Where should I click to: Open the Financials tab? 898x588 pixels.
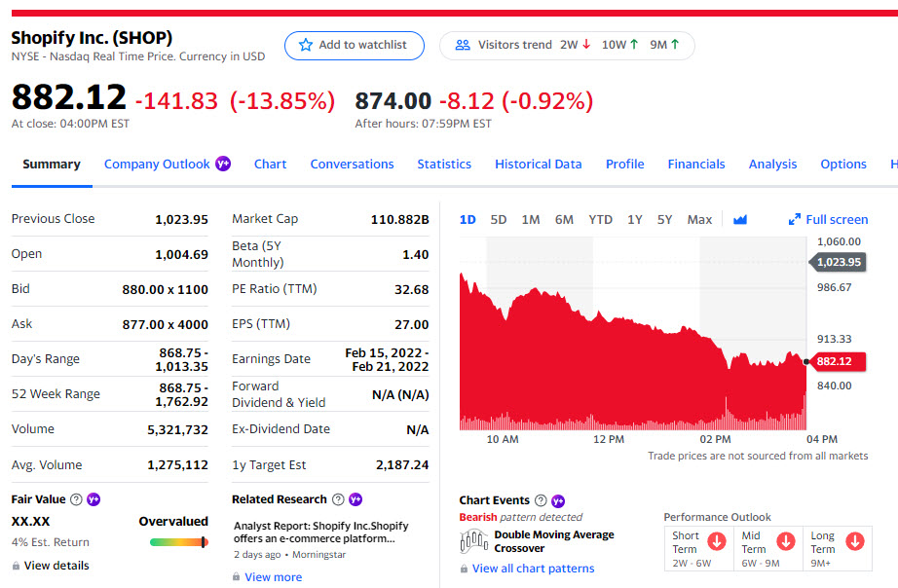click(x=696, y=165)
